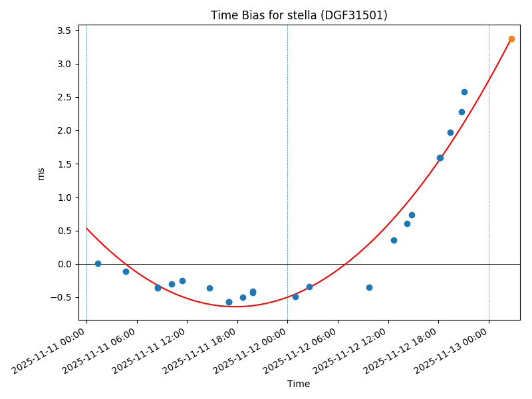This screenshot has width=532, height=399.
Task: Click the -0.5 y-axis tick label
Action: tap(61, 297)
